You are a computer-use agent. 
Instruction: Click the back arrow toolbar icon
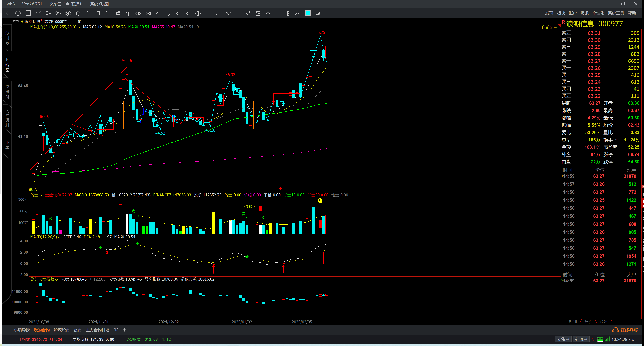(8, 13)
